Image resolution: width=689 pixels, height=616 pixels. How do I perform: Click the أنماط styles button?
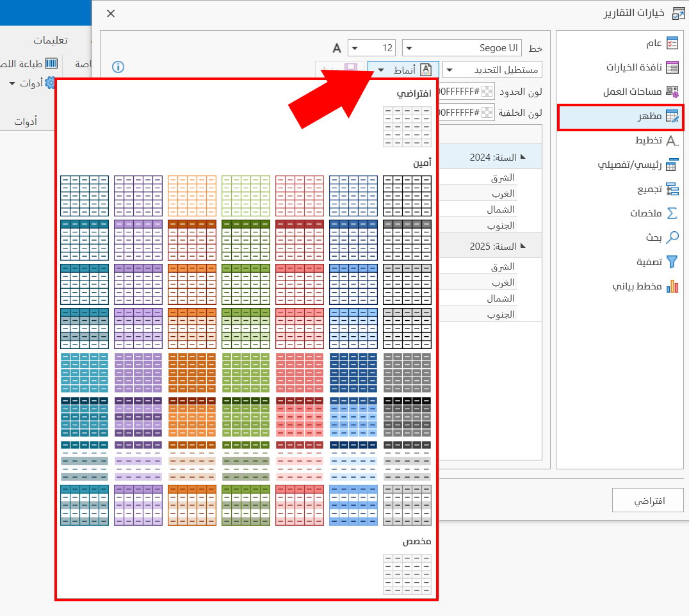tap(403, 70)
